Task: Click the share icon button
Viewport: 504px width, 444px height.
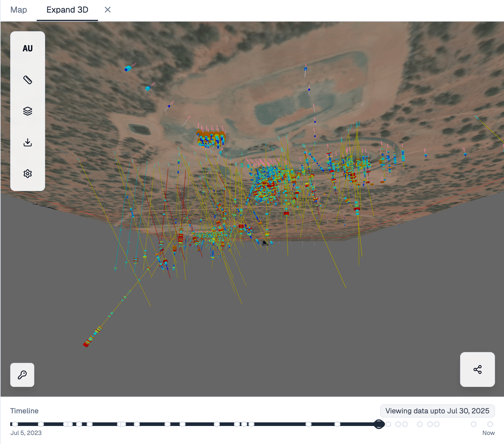Action: (477, 369)
